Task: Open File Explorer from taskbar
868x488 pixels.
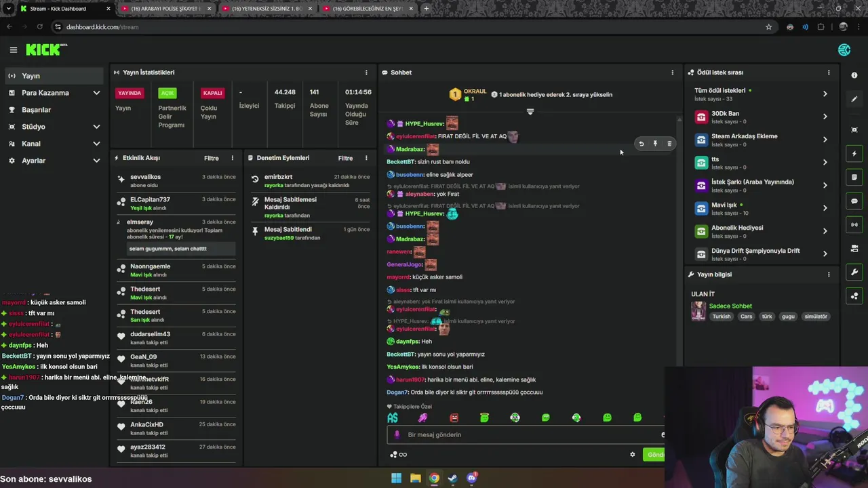Action: pos(415,478)
